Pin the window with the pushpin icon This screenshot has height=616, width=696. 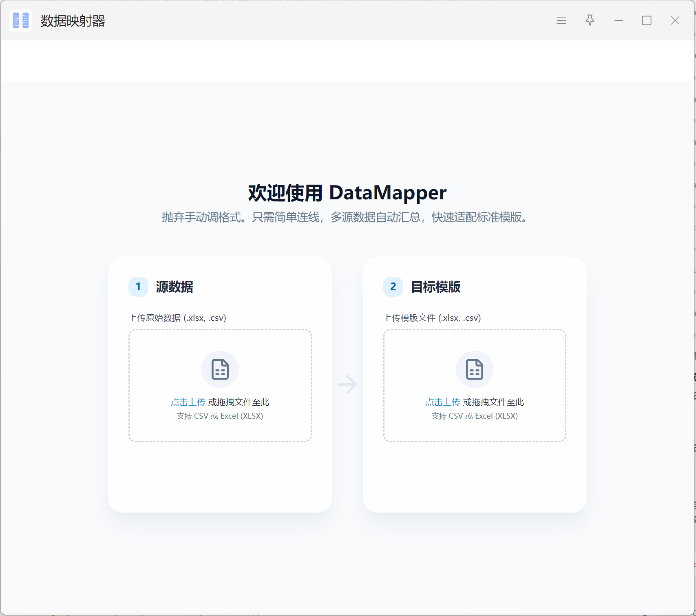590,20
